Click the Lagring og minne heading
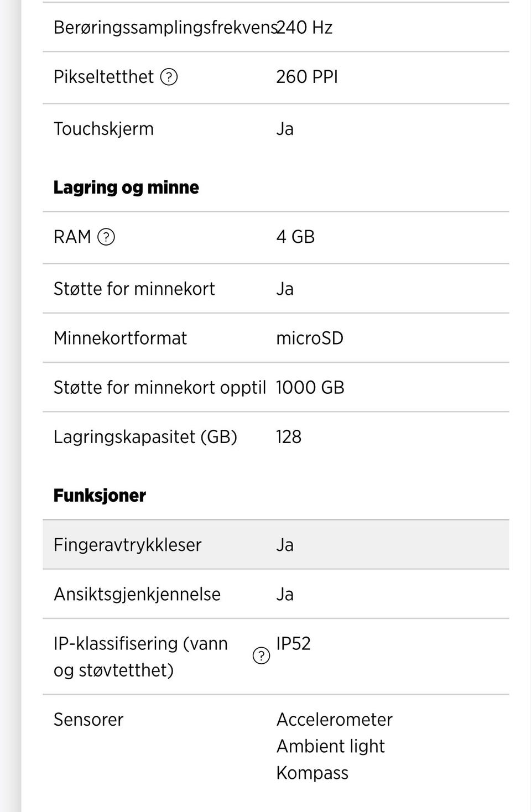531x812 pixels. tap(126, 188)
